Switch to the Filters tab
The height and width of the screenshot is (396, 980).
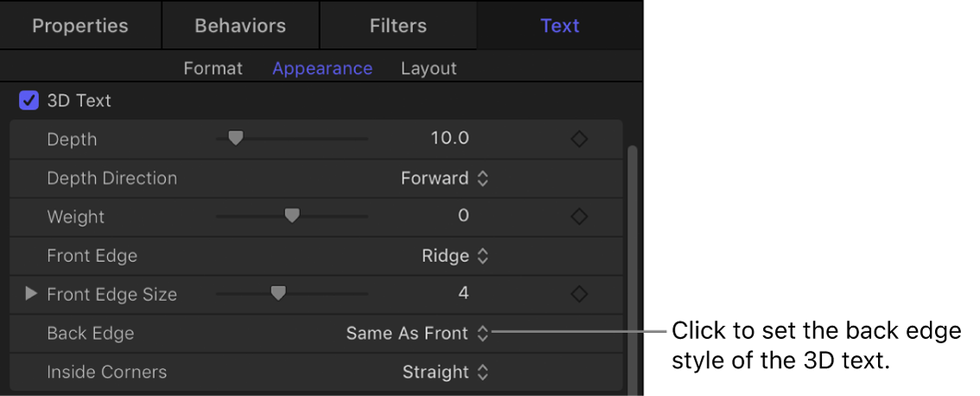click(398, 25)
